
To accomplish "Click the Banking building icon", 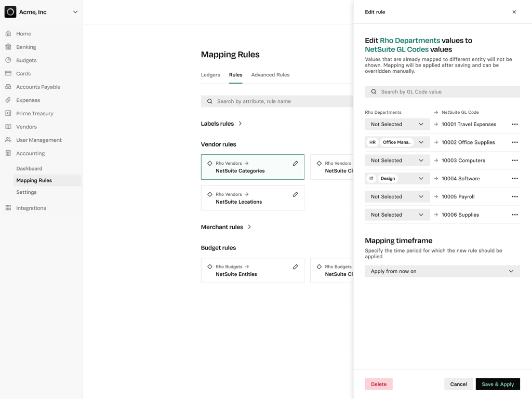I will [x=8, y=47].
